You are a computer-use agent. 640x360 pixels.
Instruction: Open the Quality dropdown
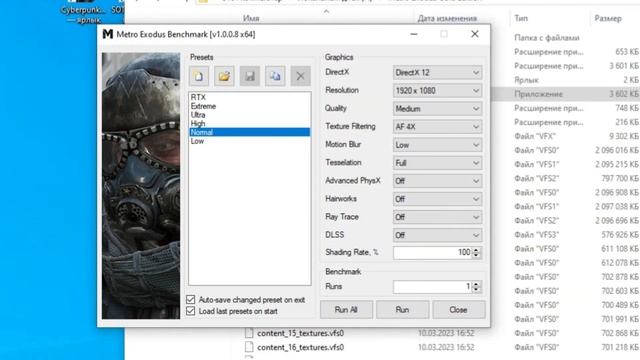coord(437,109)
